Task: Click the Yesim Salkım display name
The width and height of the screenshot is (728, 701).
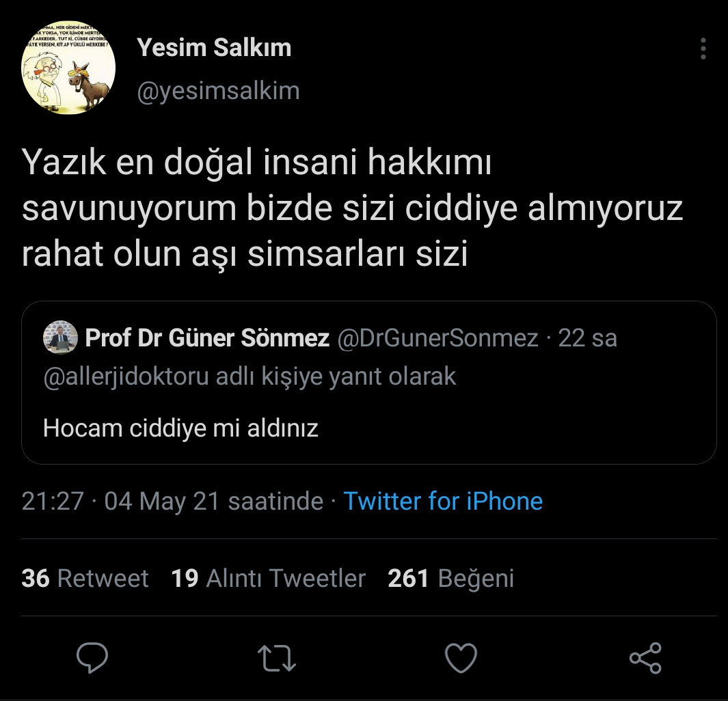Action: coord(214,48)
